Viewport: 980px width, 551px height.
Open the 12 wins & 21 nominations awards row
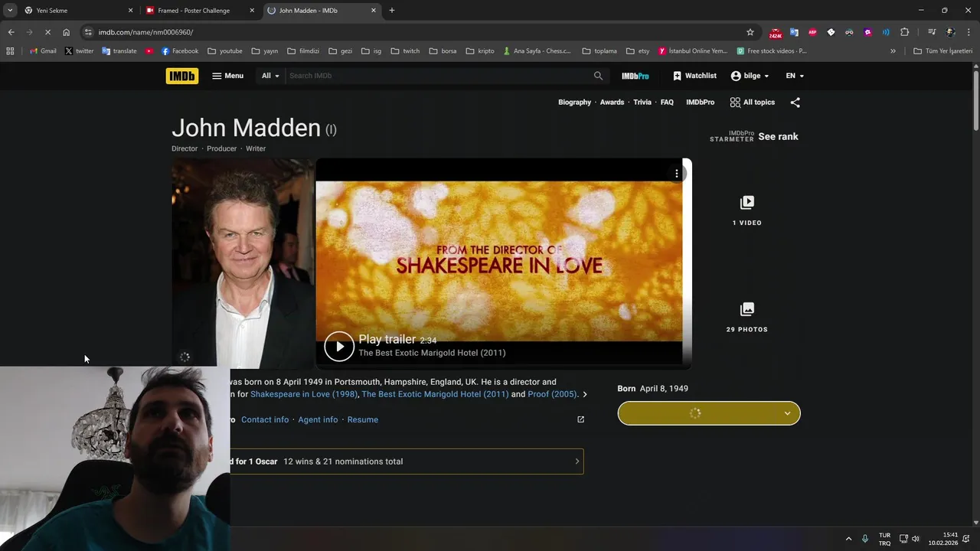(407, 461)
